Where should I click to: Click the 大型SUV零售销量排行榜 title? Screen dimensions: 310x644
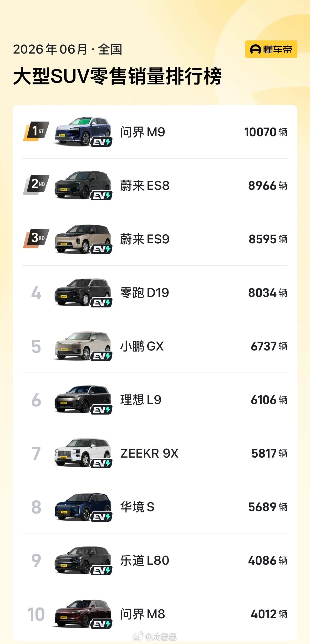(117, 76)
